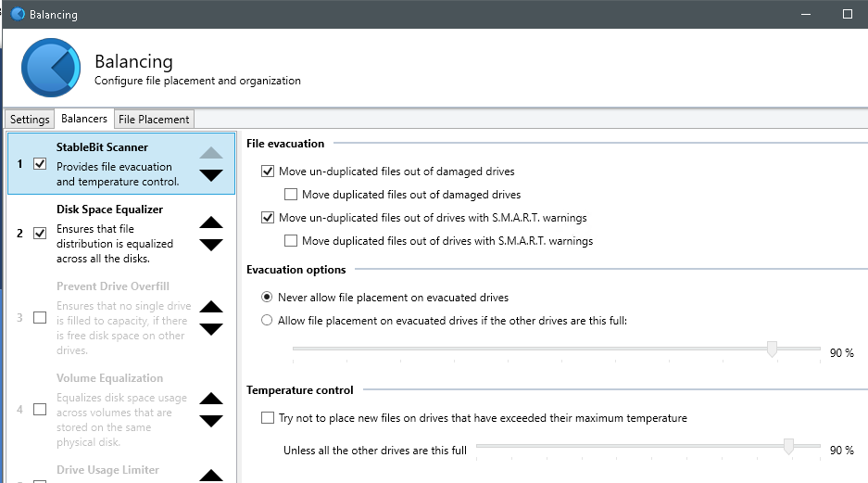The image size is (868, 483).
Task: Disable the StableBit Scanner balancer checkbox
Action: (40, 163)
